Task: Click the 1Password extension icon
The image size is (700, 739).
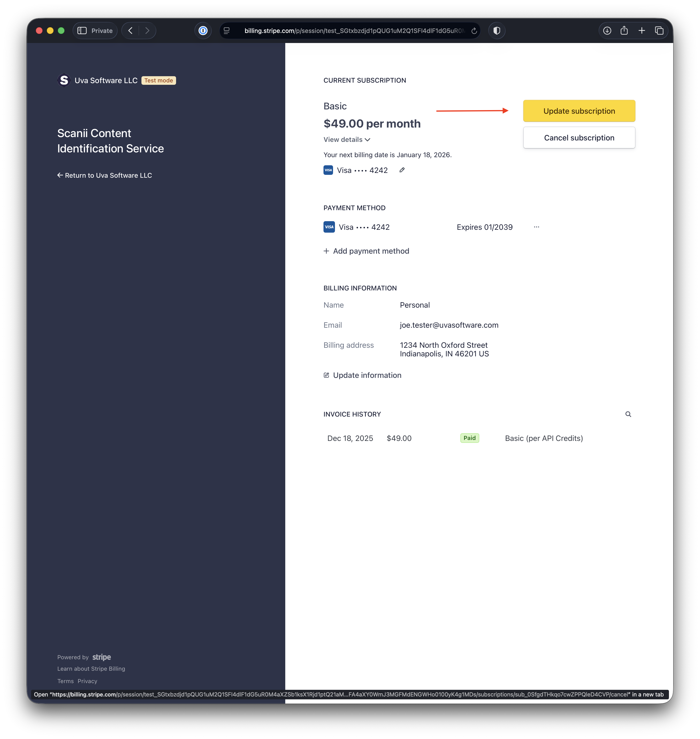Action: (203, 31)
